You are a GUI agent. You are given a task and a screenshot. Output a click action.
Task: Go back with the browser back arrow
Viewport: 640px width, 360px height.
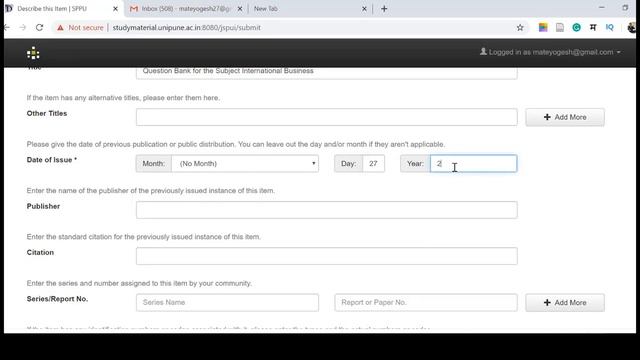(7, 27)
